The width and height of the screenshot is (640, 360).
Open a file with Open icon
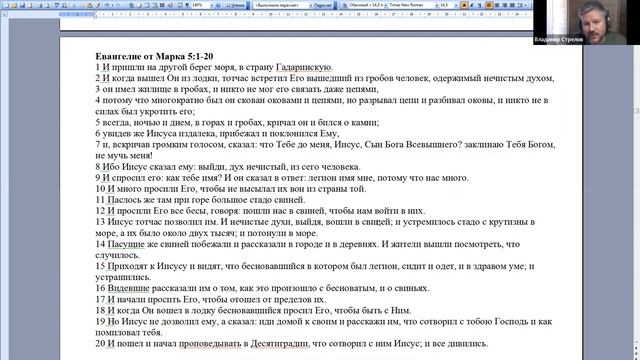click(14, 5)
